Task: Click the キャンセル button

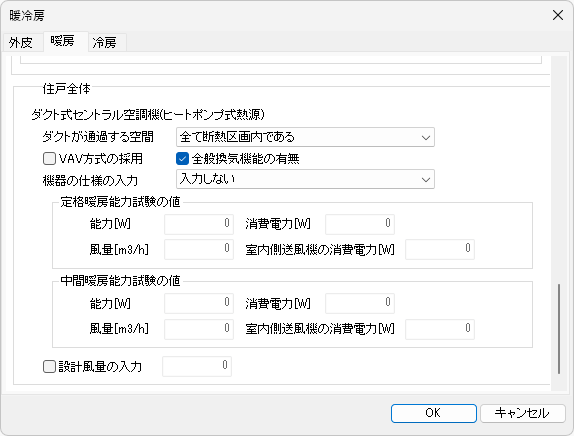Action: (522, 413)
